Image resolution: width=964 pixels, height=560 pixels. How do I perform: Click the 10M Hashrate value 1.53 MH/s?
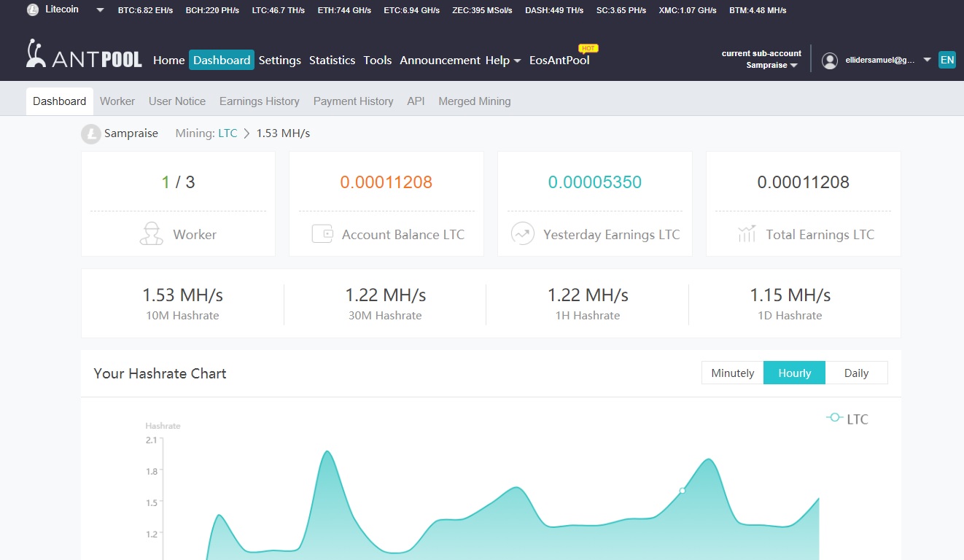(182, 295)
